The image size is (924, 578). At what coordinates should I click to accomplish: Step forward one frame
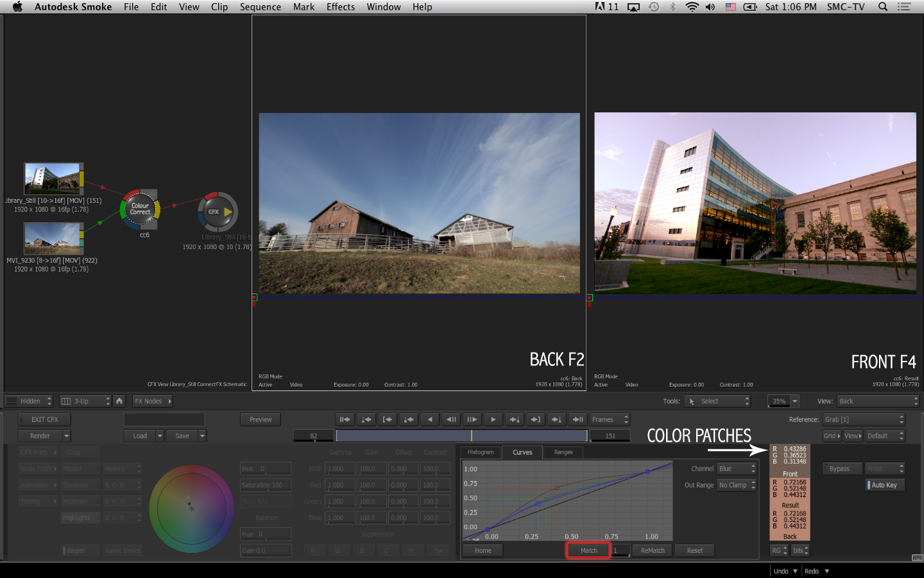coord(472,419)
